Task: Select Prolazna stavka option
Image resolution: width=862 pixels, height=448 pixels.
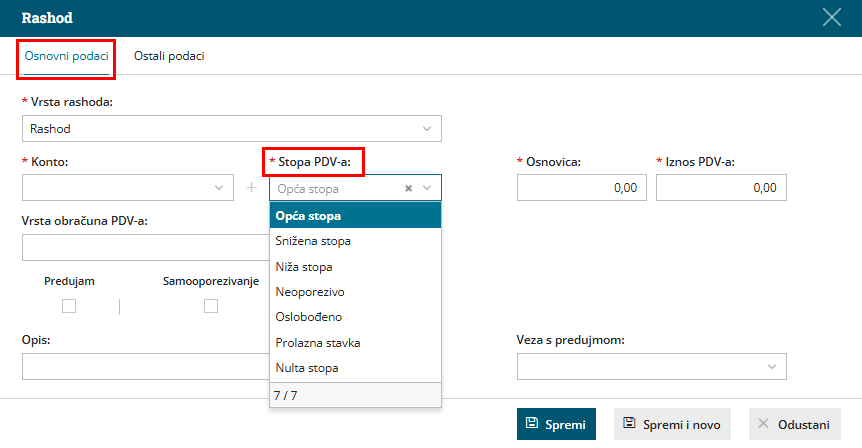Action: (355, 342)
